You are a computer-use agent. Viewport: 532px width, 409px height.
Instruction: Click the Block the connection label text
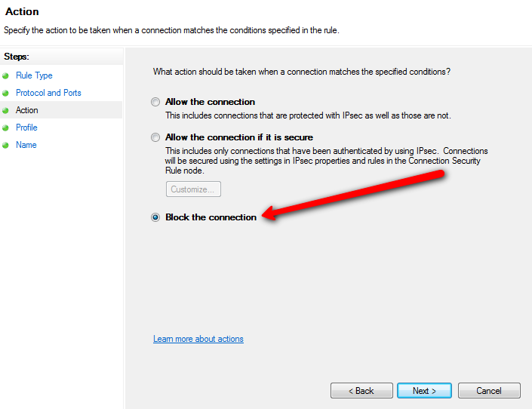click(x=211, y=217)
